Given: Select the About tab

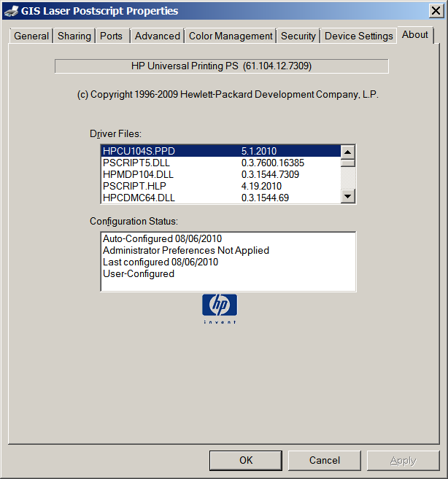Looking at the screenshot, I should pos(415,35).
